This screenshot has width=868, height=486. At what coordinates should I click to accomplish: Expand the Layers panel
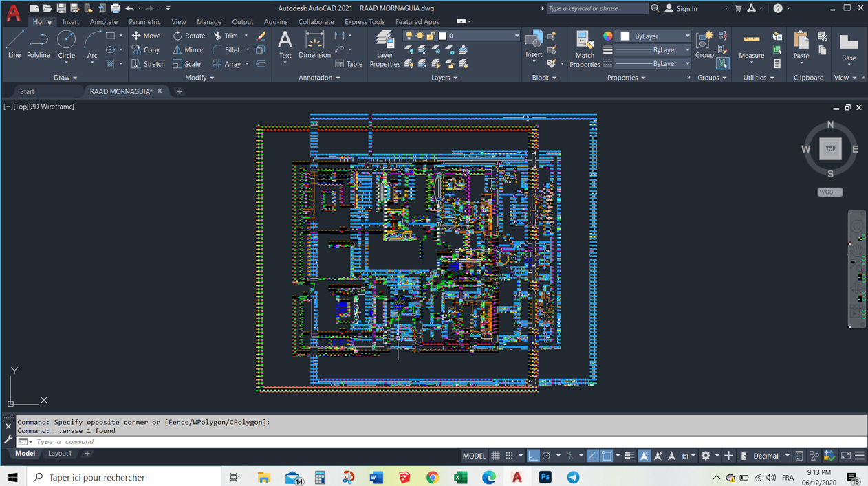click(x=444, y=78)
